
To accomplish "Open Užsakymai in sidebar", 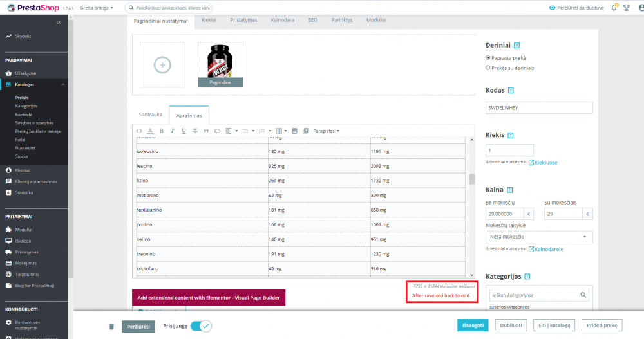I will coord(26,73).
